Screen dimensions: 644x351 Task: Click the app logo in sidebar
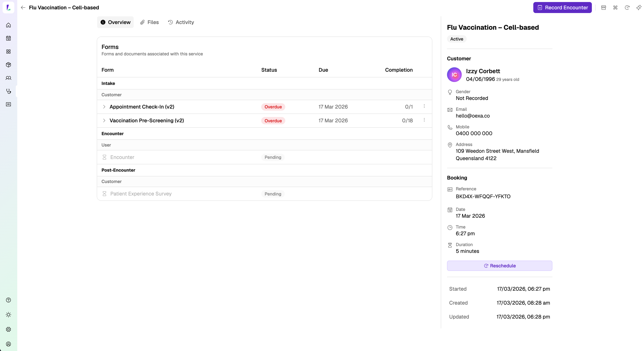(8, 8)
